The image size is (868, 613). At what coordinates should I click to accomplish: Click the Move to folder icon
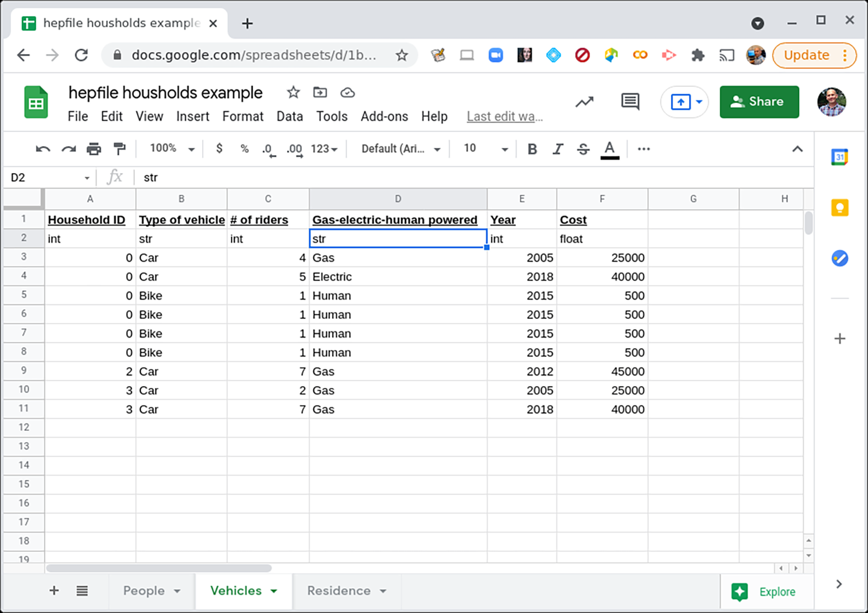click(x=320, y=92)
